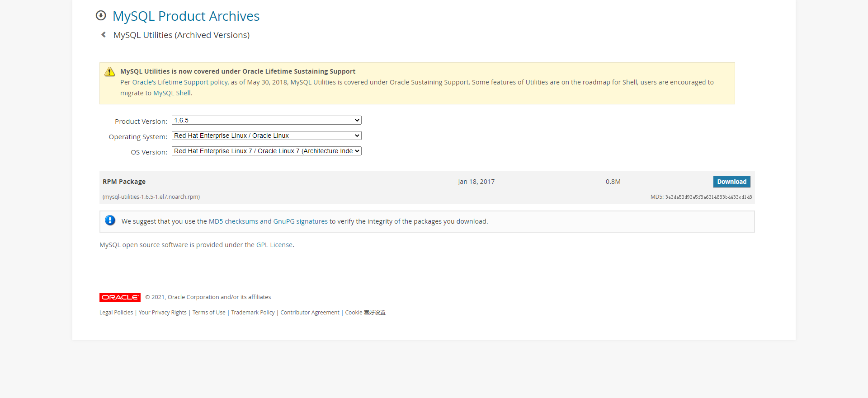The image size is (868, 398).
Task: Click the mysql-utilities-1.6.5-1.el7.noarch.rpm filename
Action: tap(151, 197)
